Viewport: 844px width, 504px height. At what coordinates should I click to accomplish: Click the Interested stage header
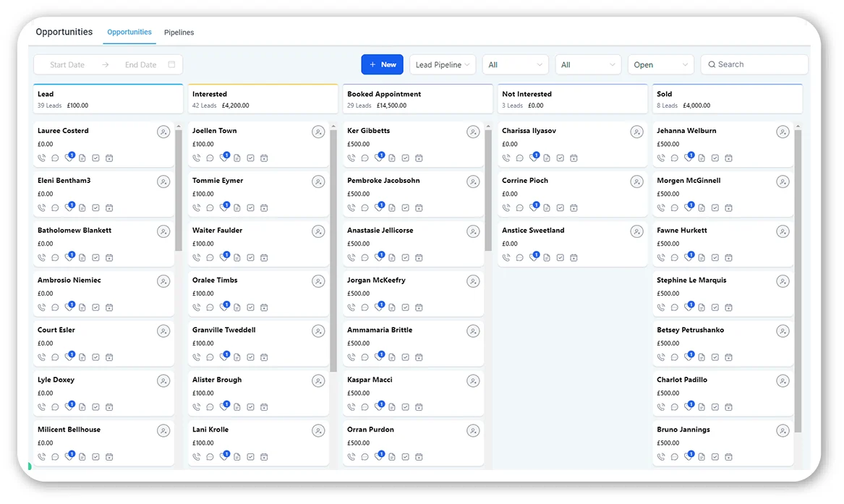(x=263, y=99)
